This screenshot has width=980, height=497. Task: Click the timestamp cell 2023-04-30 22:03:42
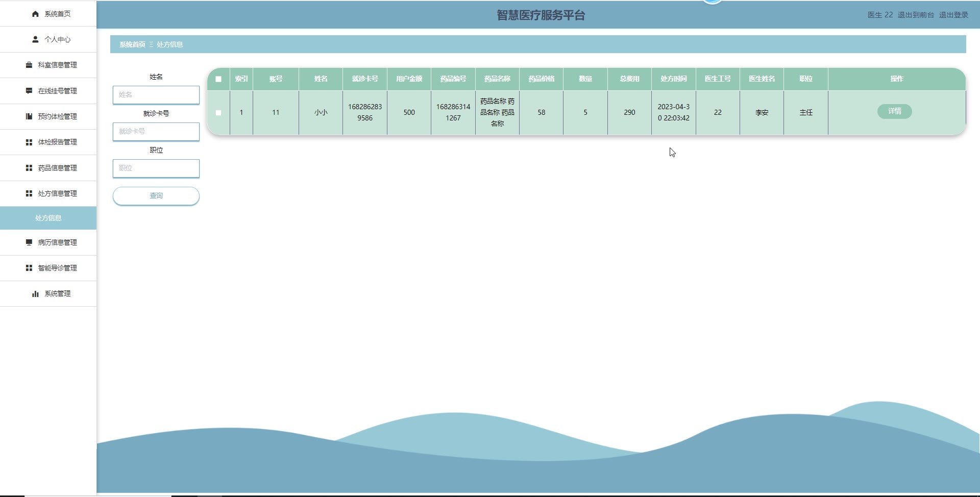pyautogui.click(x=674, y=113)
